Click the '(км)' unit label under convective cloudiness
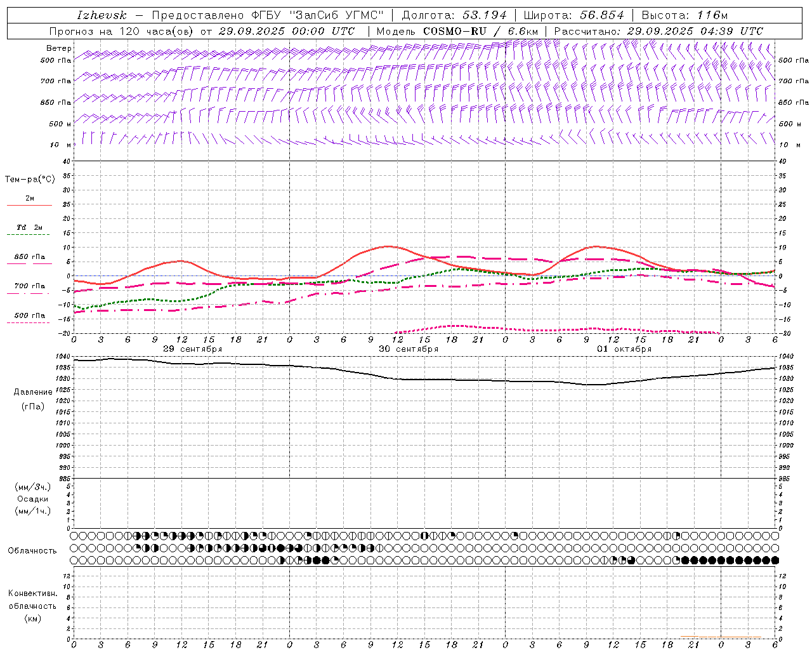The height and width of the screenshot is (650, 812). click(x=32, y=618)
